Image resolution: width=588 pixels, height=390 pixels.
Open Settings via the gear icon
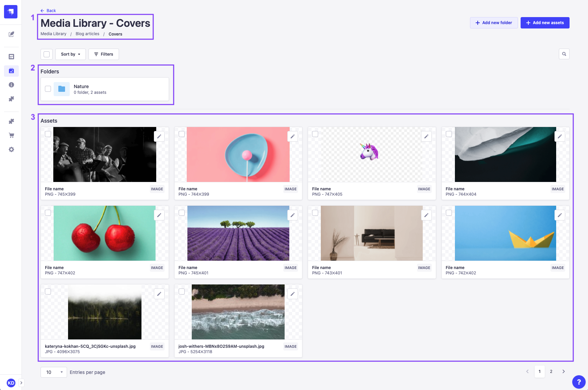point(11,149)
